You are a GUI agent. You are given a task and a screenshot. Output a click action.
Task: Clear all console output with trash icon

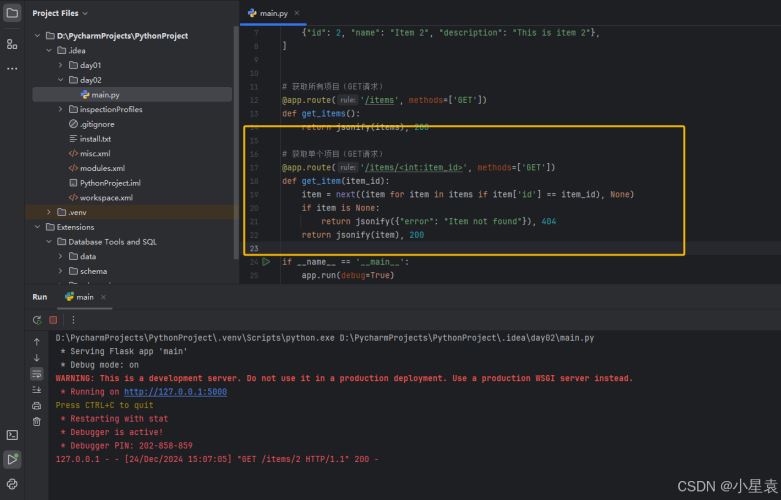pyautogui.click(x=37, y=421)
